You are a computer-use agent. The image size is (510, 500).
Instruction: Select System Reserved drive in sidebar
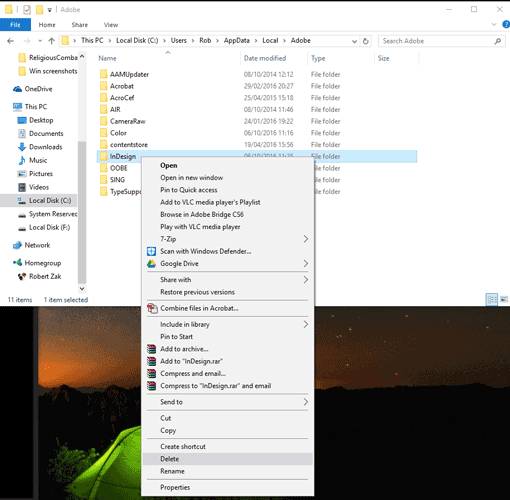(49, 214)
